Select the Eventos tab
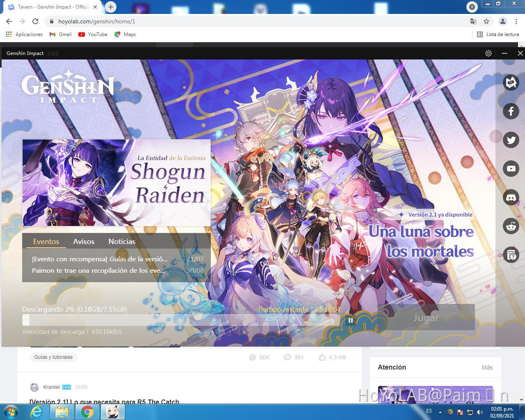The width and height of the screenshot is (525, 420). (46, 242)
